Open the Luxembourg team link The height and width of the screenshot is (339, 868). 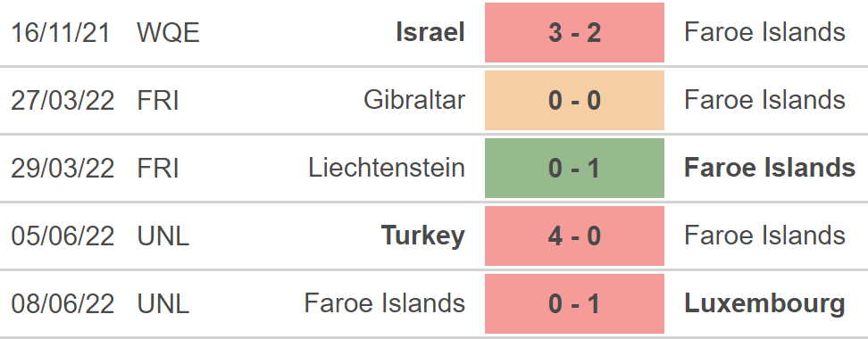(764, 303)
